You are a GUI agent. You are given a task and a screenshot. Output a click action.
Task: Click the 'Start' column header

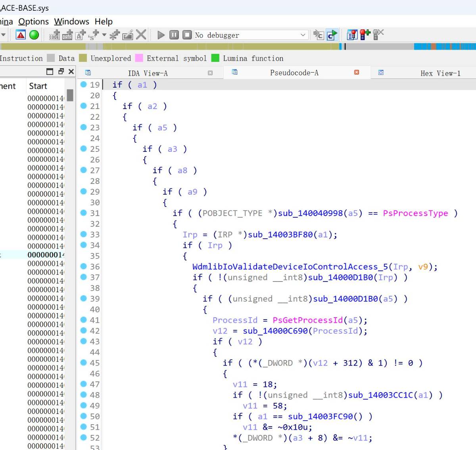click(38, 86)
